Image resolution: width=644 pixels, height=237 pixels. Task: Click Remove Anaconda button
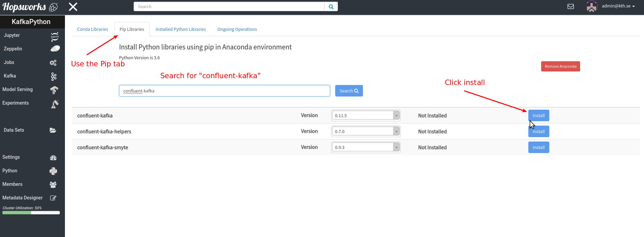[560, 66]
